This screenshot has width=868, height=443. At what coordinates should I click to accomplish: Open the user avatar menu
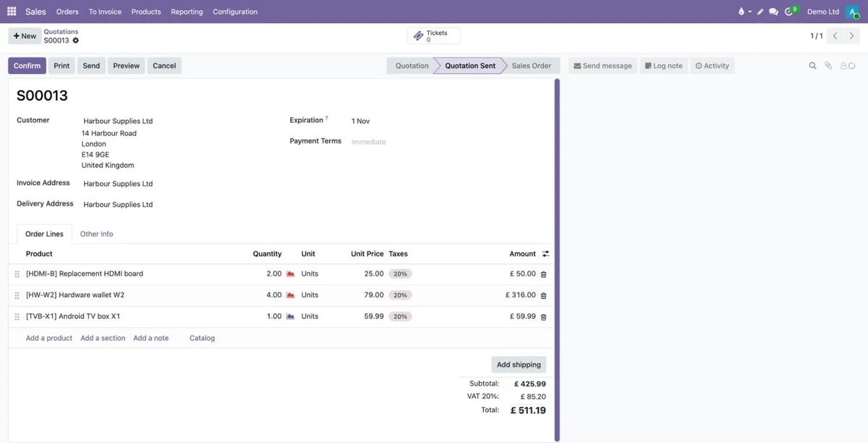852,12
